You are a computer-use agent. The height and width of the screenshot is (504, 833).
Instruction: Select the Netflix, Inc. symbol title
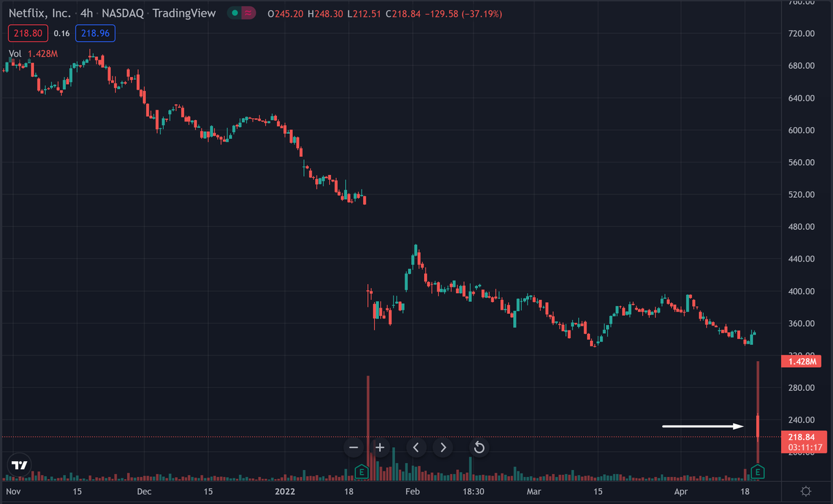click(38, 14)
